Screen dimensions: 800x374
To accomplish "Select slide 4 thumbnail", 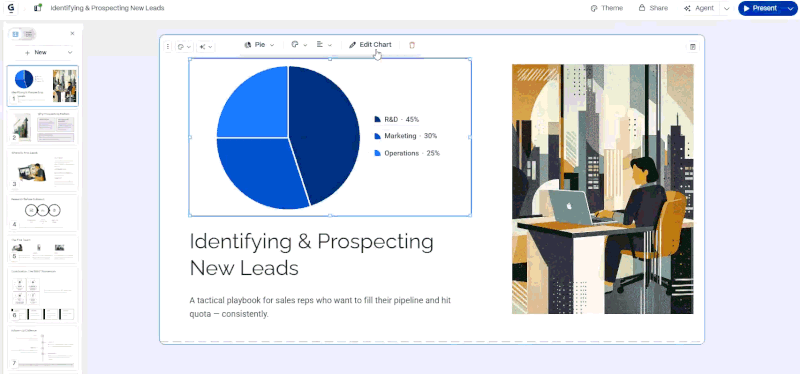I will [43, 213].
